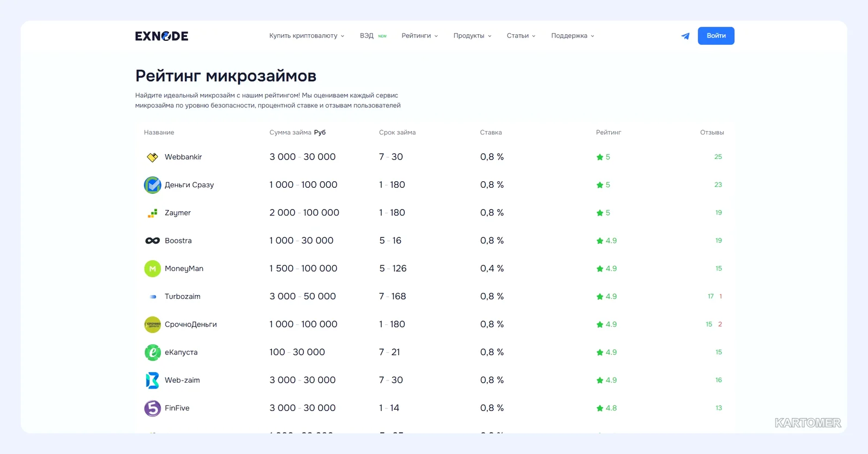
Task: Sort by the Срок займа column header
Action: 397,132
